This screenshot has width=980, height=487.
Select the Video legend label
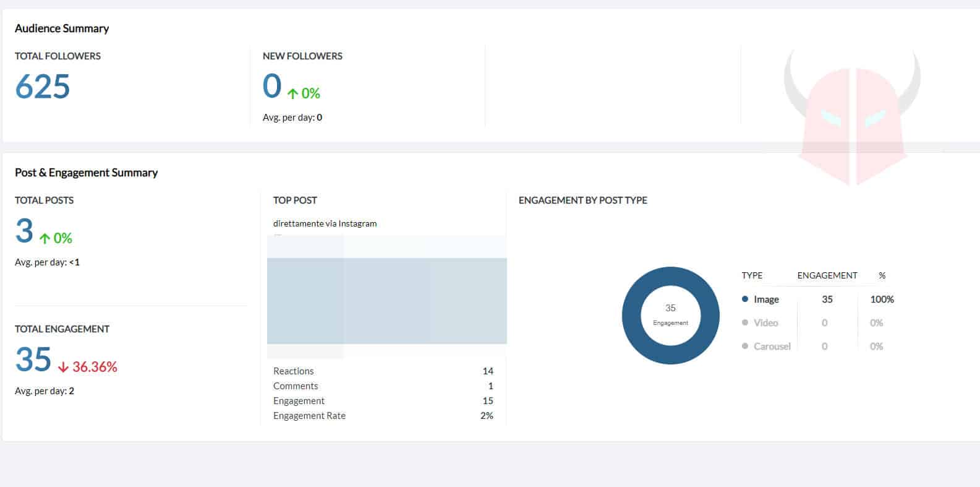point(765,323)
